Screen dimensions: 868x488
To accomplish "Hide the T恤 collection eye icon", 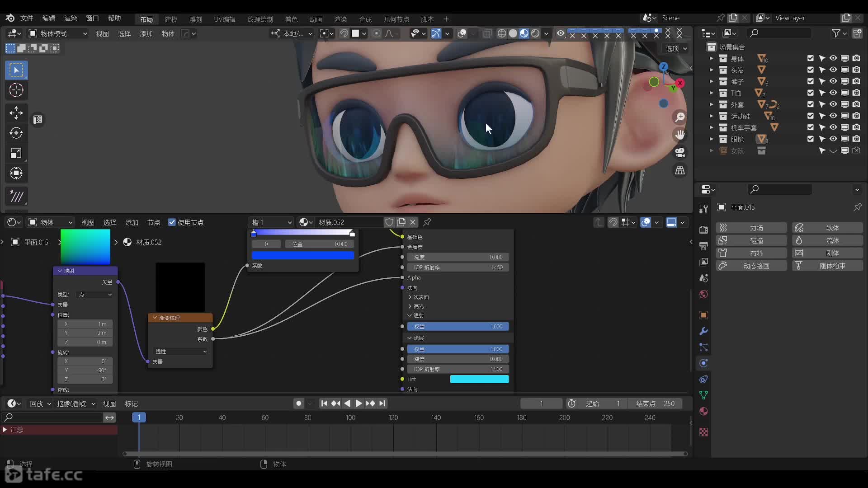I will 833,93.
